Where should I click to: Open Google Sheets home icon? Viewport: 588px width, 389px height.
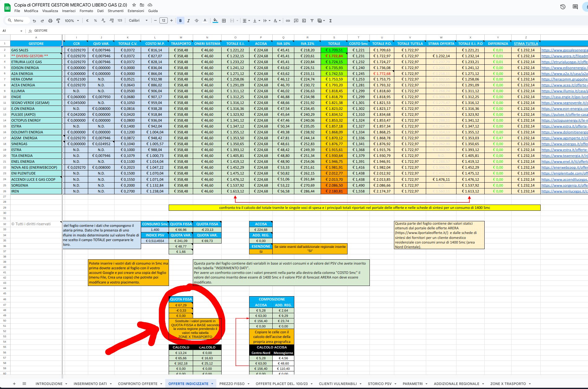point(7,8)
